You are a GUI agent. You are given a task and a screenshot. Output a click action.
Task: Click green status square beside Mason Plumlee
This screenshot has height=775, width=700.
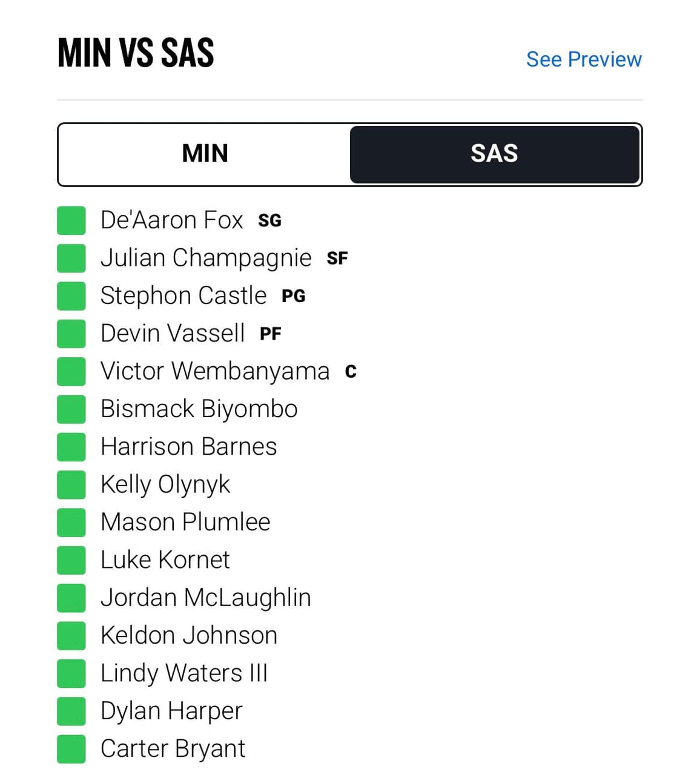click(71, 522)
